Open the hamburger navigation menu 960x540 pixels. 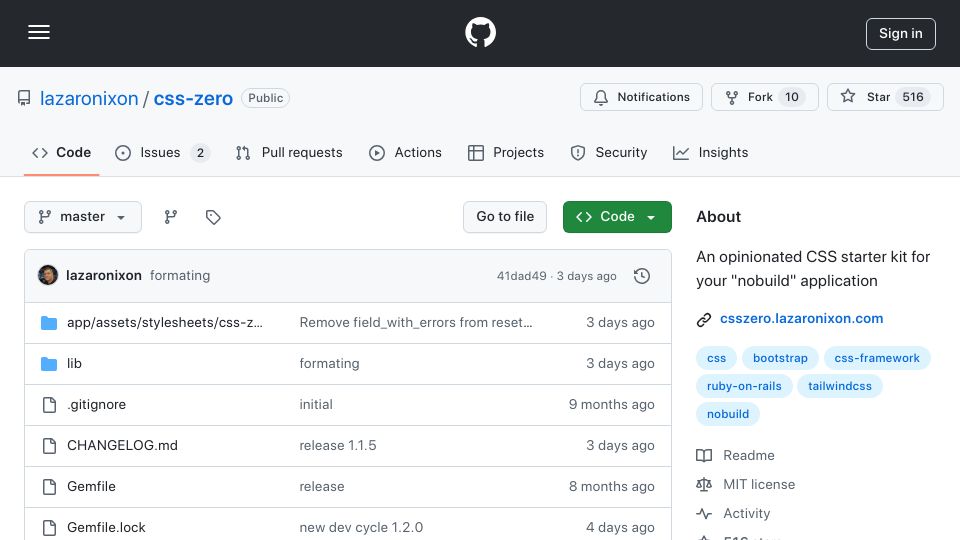39,32
